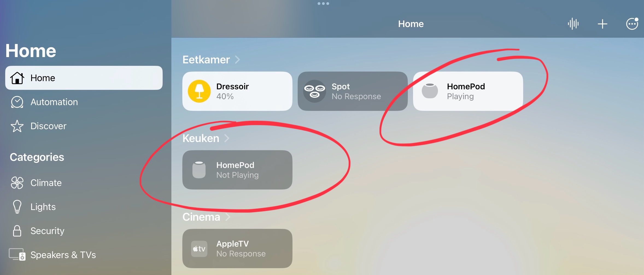Open the ellipsis More options icon
644x275 pixels.
(x=632, y=24)
